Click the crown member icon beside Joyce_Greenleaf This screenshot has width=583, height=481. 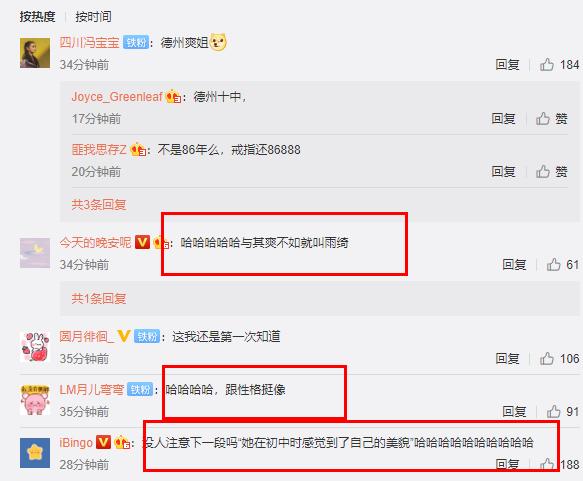[173, 97]
